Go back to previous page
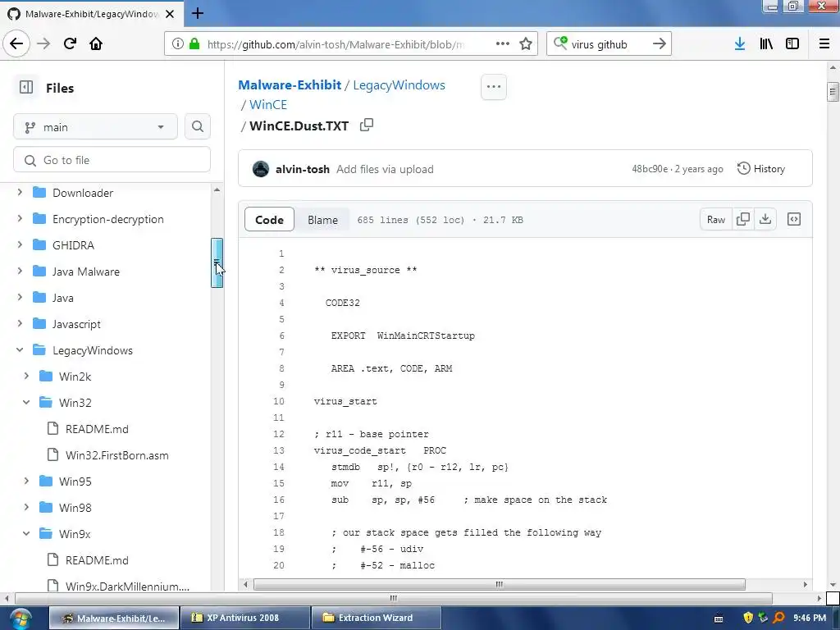Image resolution: width=840 pixels, height=630 pixels. (x=16, y=43)
